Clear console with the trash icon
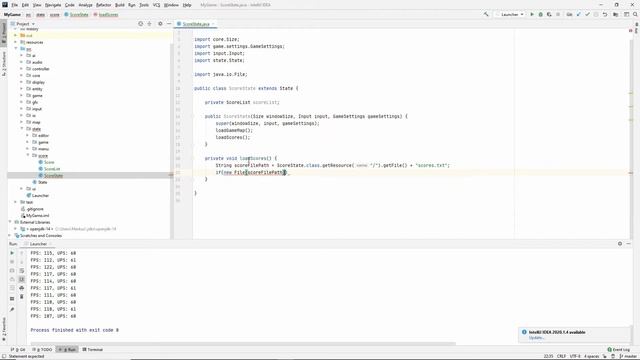Image resolution: width=640 pixels, height=360 pixels. pyautogui.click(x=22, y=297)
